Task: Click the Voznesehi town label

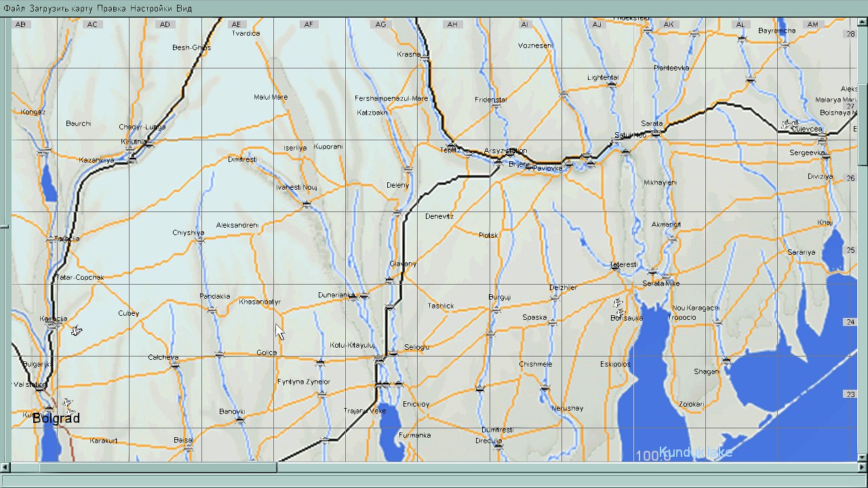Action: pyautogui.click(x=536, y=45)
